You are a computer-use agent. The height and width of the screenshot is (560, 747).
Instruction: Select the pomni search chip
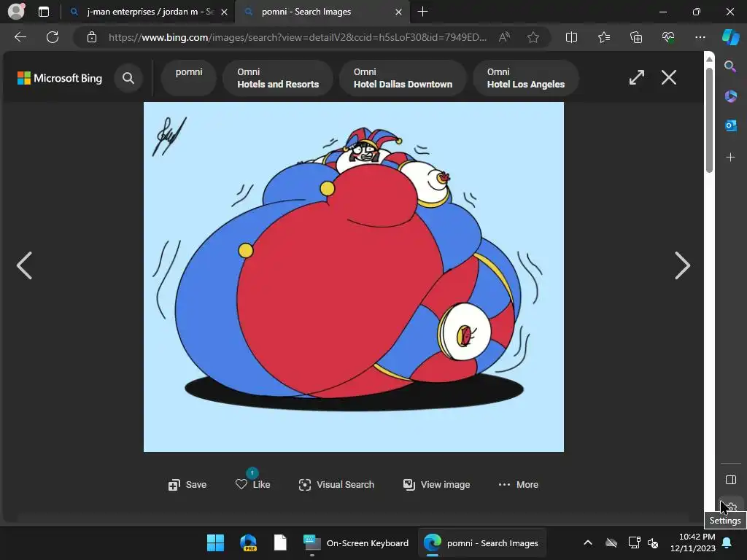point(189,77)
